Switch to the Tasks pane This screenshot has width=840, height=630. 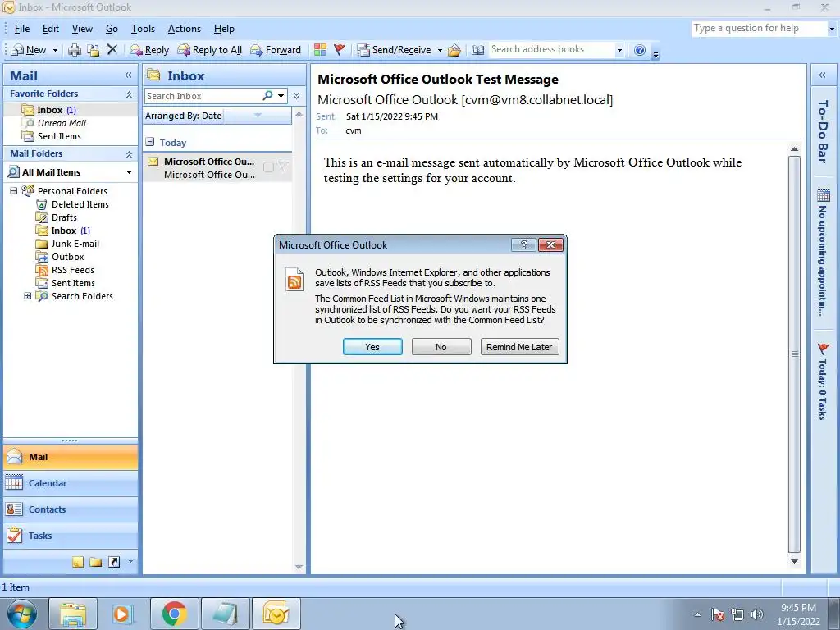click(x=71, y=535)
